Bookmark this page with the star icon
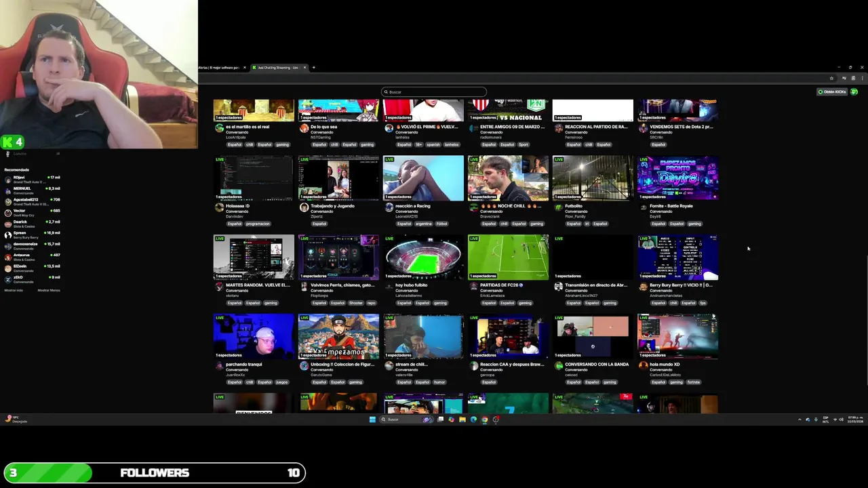The height and width of the screenshot is (488, 868). [831, 78]
